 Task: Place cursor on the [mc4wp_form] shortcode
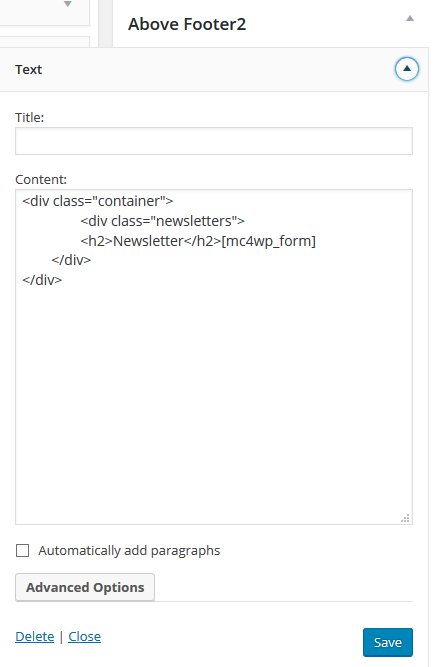(268, 241)
